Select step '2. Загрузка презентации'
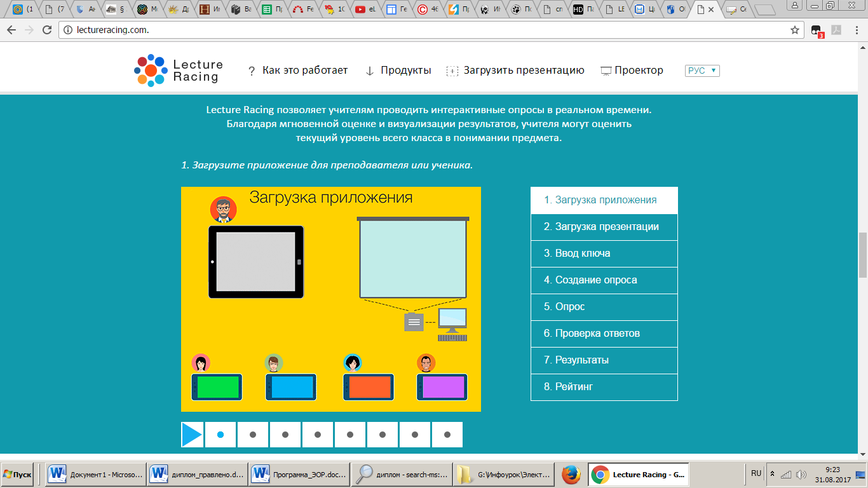 [604, 227]
